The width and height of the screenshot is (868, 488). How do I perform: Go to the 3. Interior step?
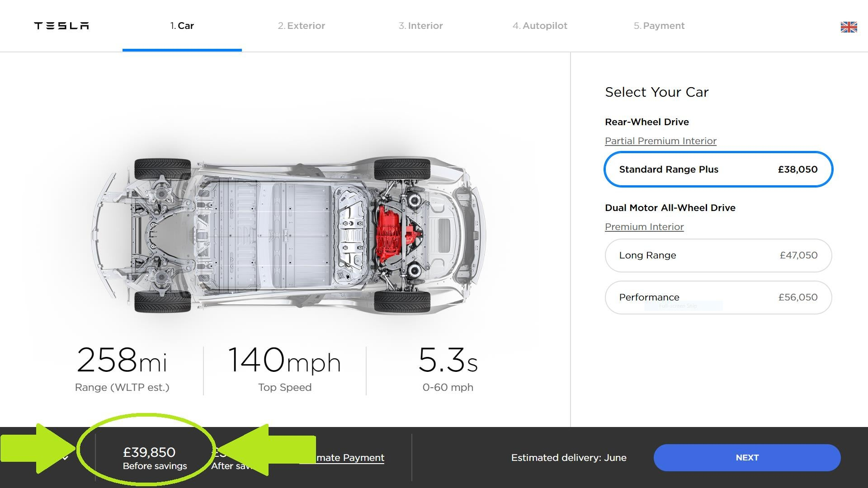(421, 26)
